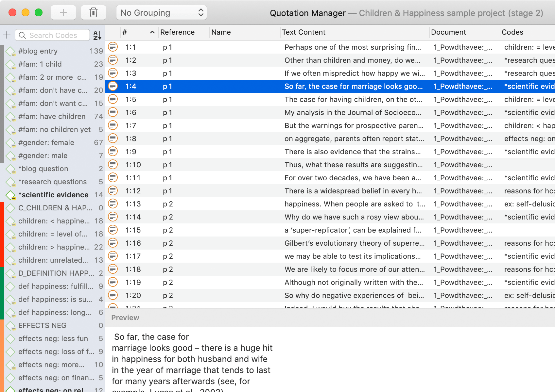Click the A-Z sort icon beside Search Codes
The width and height of the screenshot is (555, 392).
(x=96, y=35)
